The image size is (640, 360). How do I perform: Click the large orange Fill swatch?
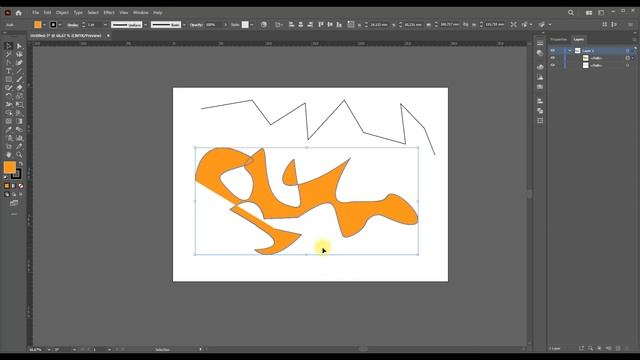(10, 167)
